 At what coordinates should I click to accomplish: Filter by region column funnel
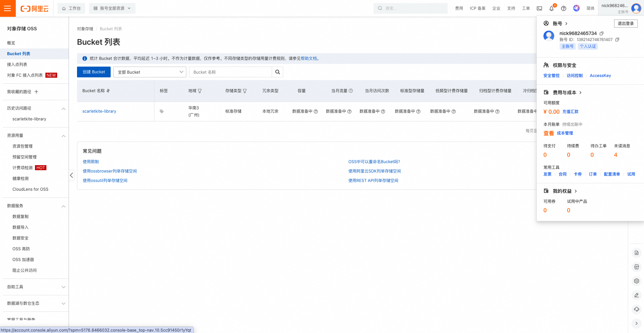pyautogui.click(x=200, y=91)
